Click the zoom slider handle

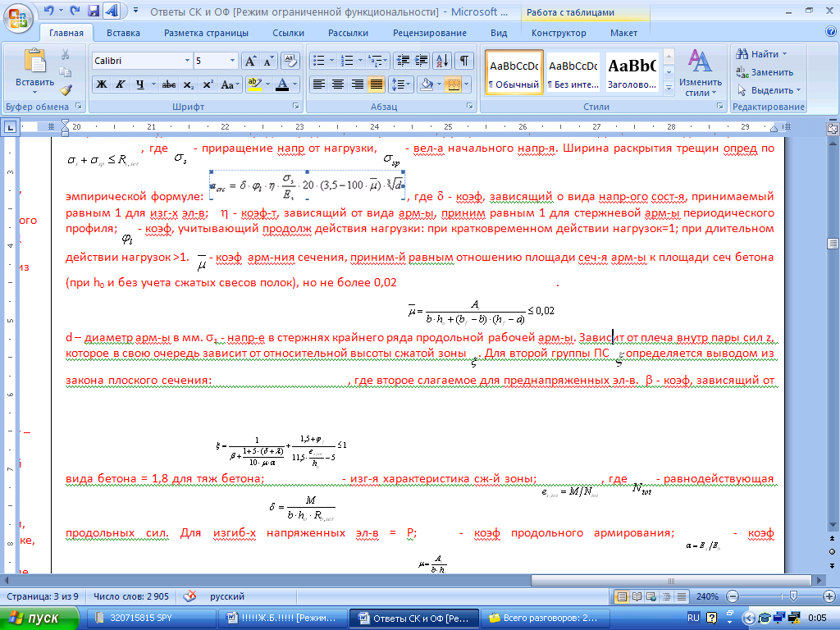tap(793, 596)
